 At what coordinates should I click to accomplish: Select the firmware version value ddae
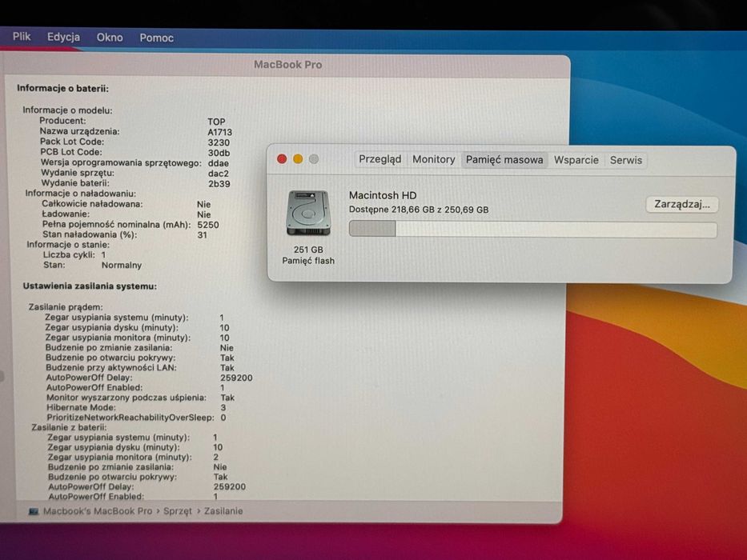[x=219, y=163]
